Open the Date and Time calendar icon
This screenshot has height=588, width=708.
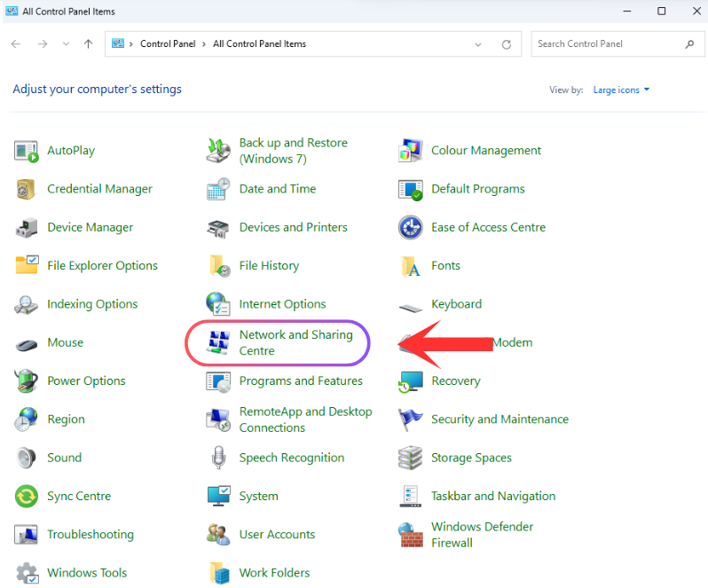point(218,189)
